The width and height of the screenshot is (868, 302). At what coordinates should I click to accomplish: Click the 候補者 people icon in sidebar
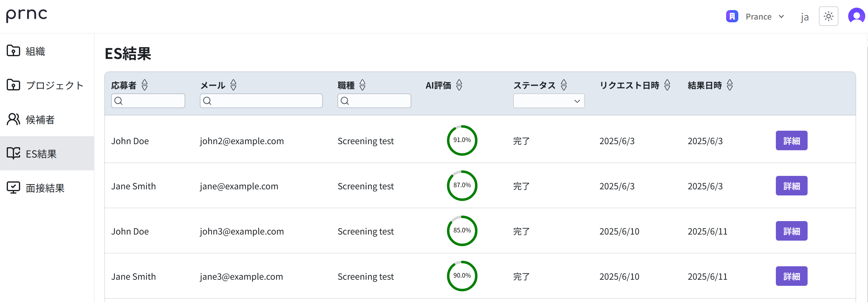(13, 119)
